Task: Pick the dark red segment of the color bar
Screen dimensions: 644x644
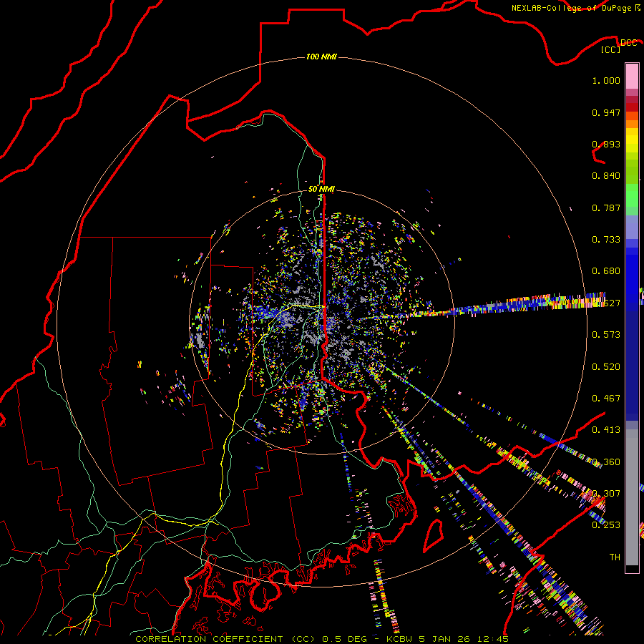Action: (632, 107)
